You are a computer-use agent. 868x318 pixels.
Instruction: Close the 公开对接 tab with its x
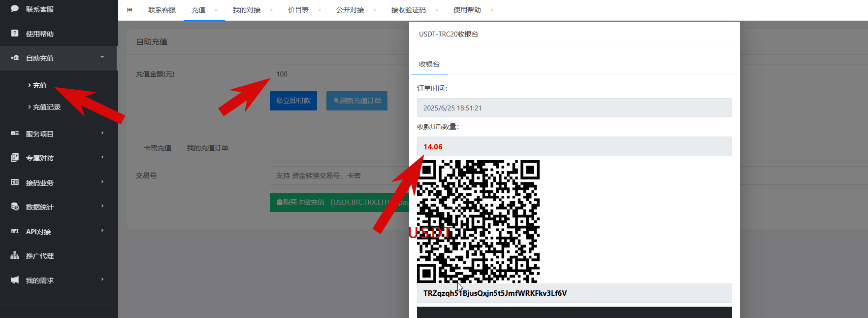(x=375, y=10)
